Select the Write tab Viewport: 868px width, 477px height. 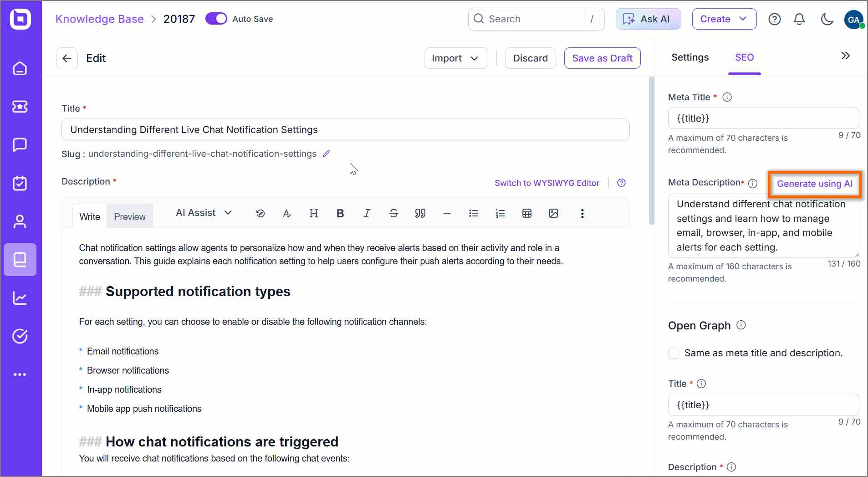90,216
